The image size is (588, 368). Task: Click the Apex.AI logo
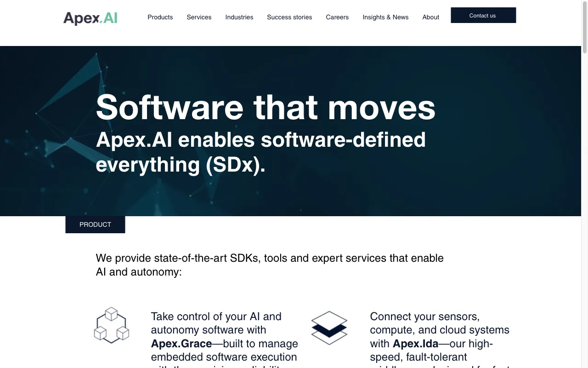(90, 18)
